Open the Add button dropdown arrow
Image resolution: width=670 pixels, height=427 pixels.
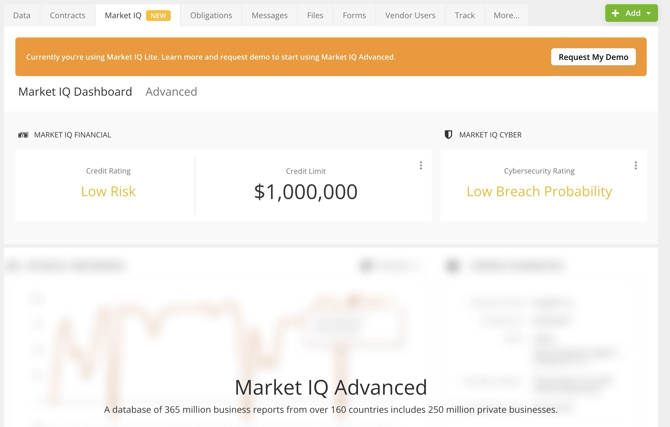(649, 13)
